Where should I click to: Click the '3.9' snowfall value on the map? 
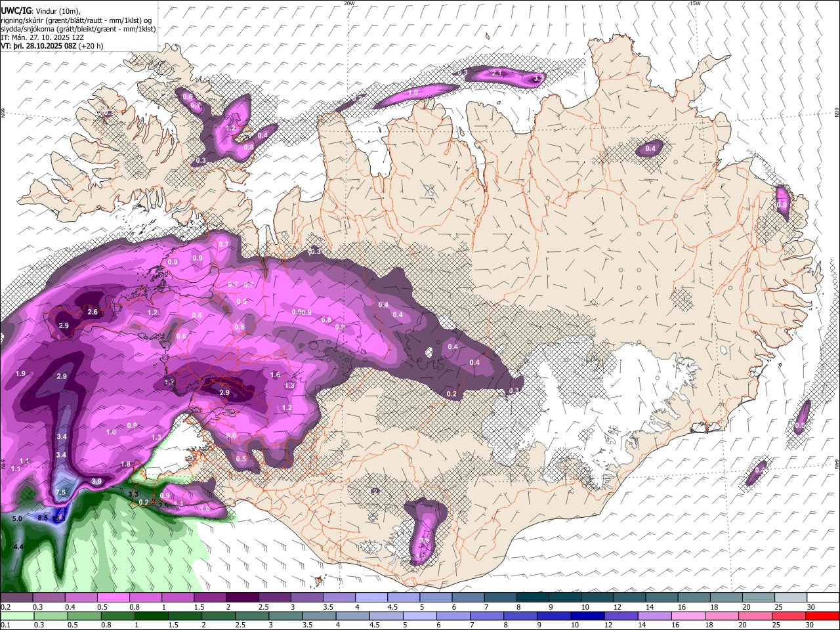(96, 482)
